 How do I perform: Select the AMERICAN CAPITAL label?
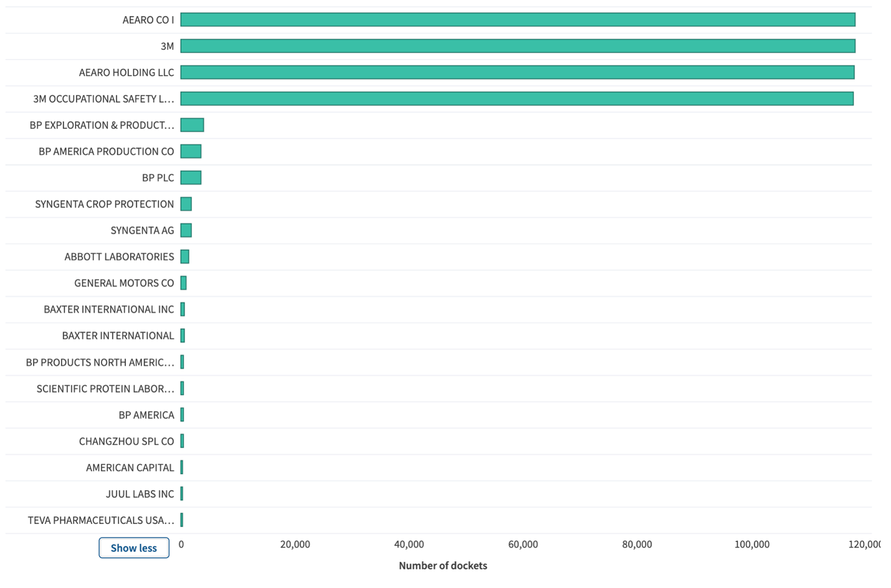click(130, 468)
